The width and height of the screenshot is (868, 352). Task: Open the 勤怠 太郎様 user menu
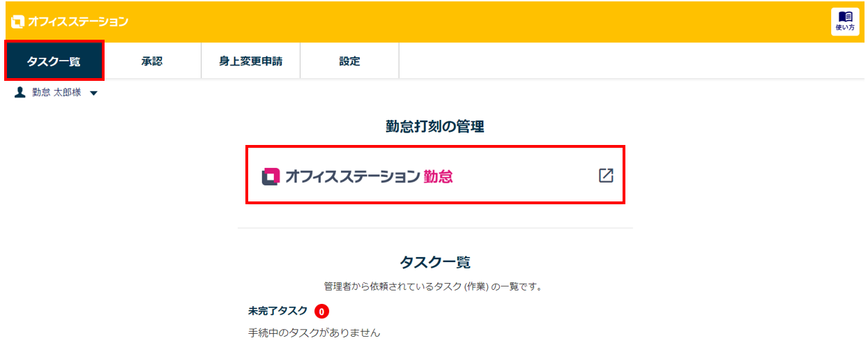pos(56,93)
